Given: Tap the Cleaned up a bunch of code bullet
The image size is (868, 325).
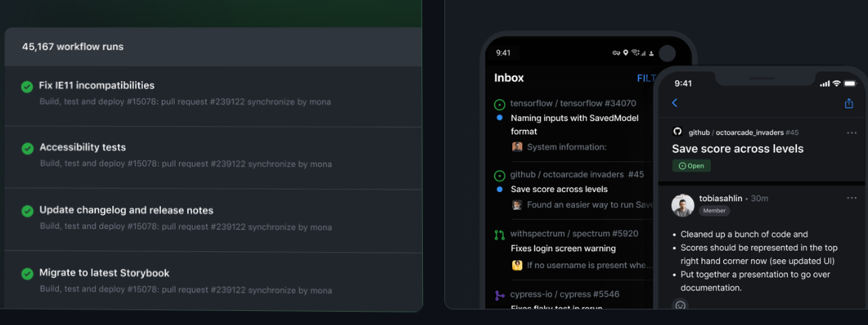Looking at the screenshot, I should point(744,234).
